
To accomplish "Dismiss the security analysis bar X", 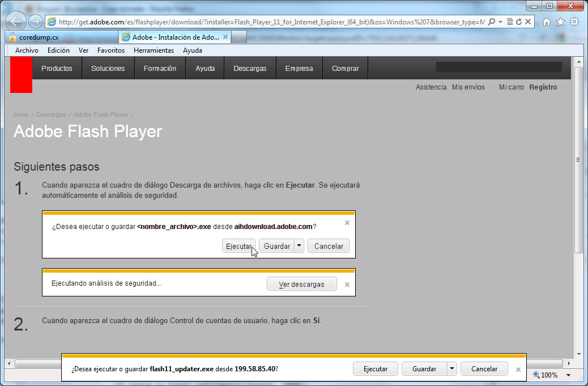I will 347,285.
